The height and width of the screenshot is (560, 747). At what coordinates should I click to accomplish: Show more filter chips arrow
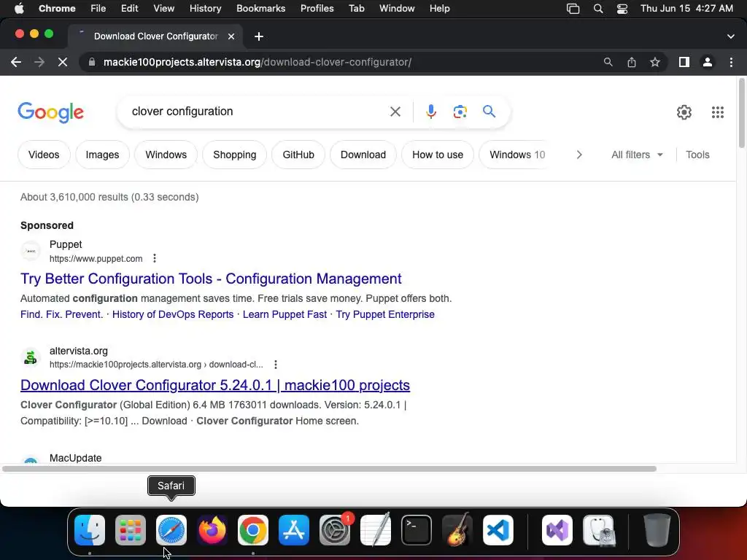pos(578,155)
